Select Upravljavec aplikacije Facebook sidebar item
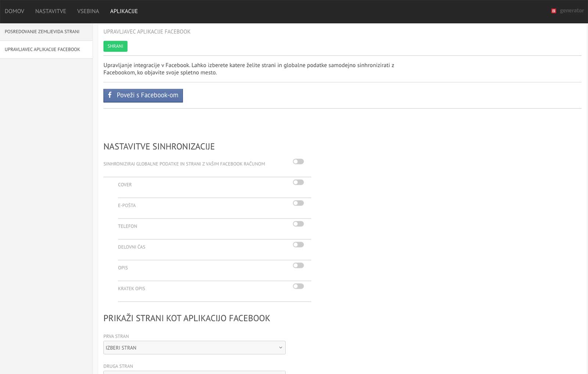The height and width of the screenshot is (374, 588). coord(46,49)
